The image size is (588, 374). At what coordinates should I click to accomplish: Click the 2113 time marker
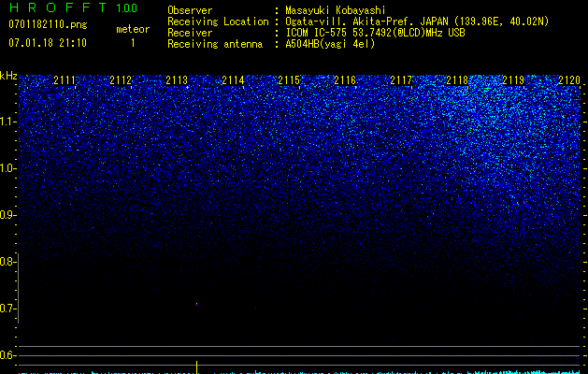click(177, 80)
